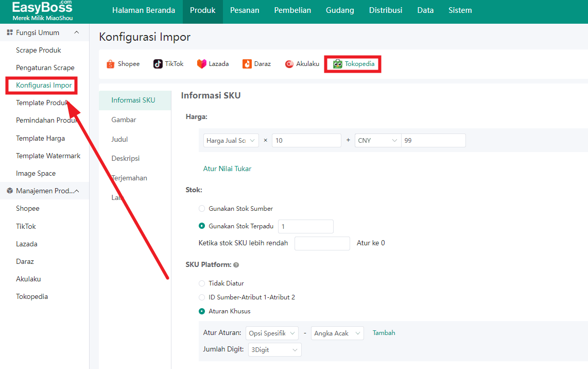Click the Manajemen Produk box icon

10,191
